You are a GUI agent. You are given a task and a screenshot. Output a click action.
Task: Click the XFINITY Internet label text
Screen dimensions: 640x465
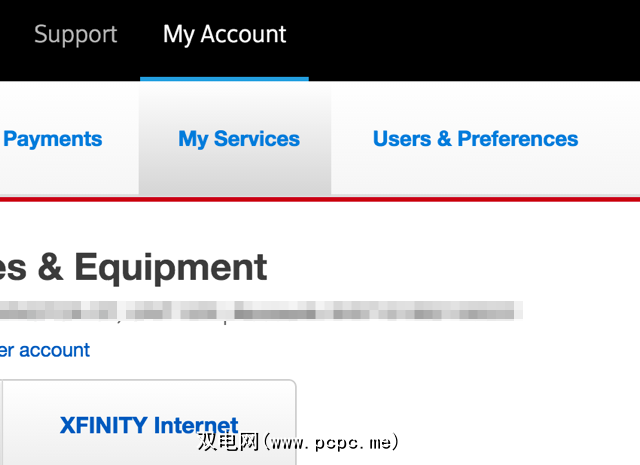tap(148, 426)
